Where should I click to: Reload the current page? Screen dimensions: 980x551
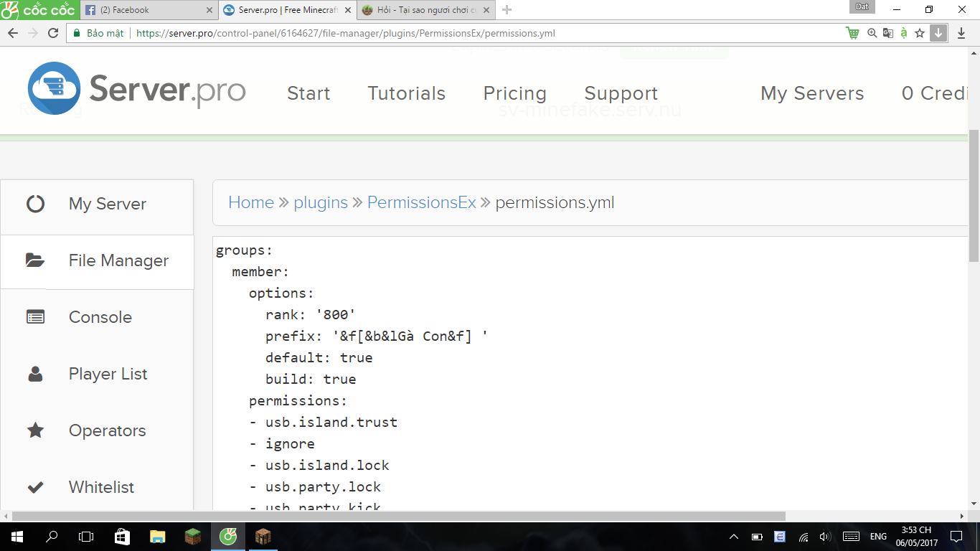[x=52, y=33]
